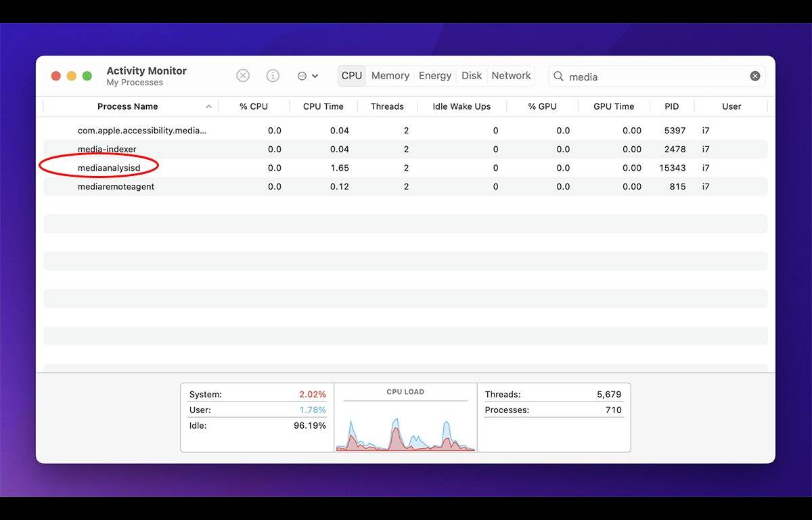
Task: Sort by % CPU column header
Action: point(254,107)
